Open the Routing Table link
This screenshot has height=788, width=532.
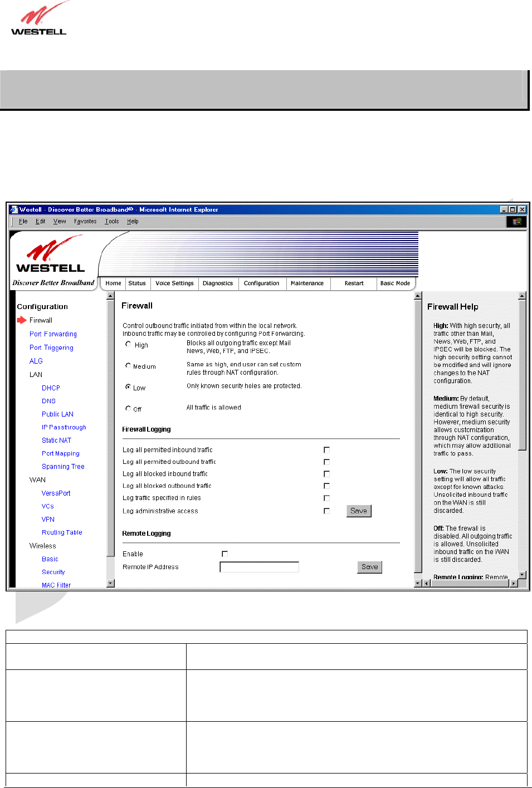point(62,532)
